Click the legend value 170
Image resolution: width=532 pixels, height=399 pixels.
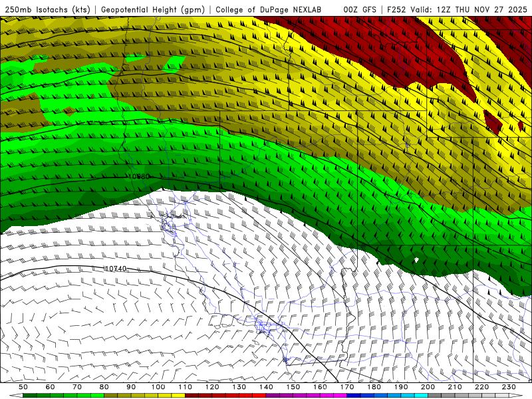point(347,387)
